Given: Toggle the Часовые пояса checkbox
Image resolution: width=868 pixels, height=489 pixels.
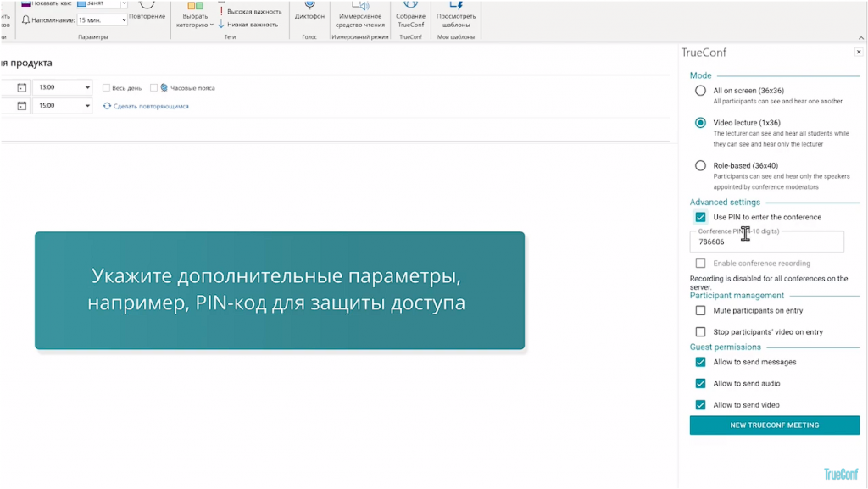Looking at the screenshot, I should pyautogui.click(x=154, y=88).
